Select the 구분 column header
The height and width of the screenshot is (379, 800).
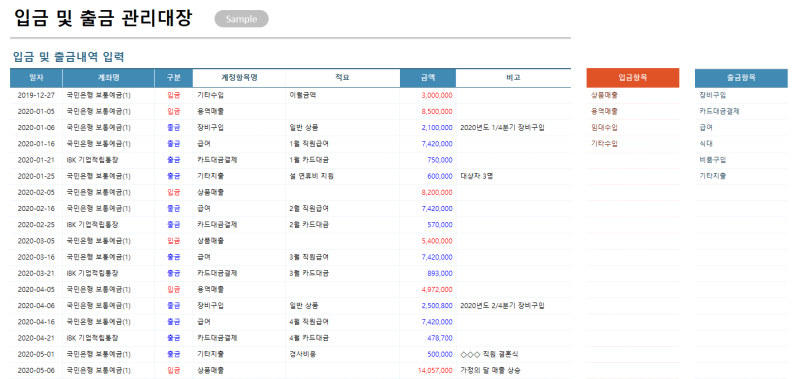coord(174,78)
